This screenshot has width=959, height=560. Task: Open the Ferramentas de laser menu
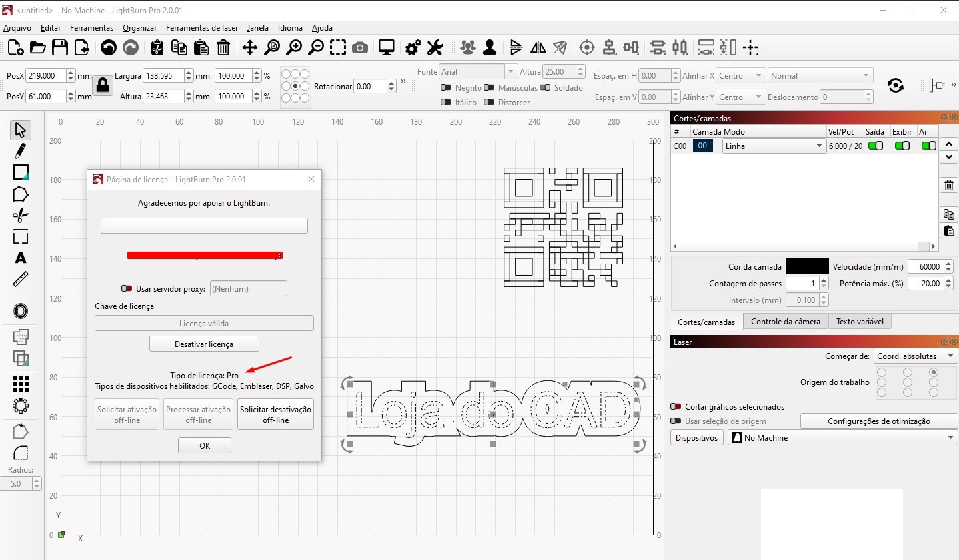click(x=202, y=28)
